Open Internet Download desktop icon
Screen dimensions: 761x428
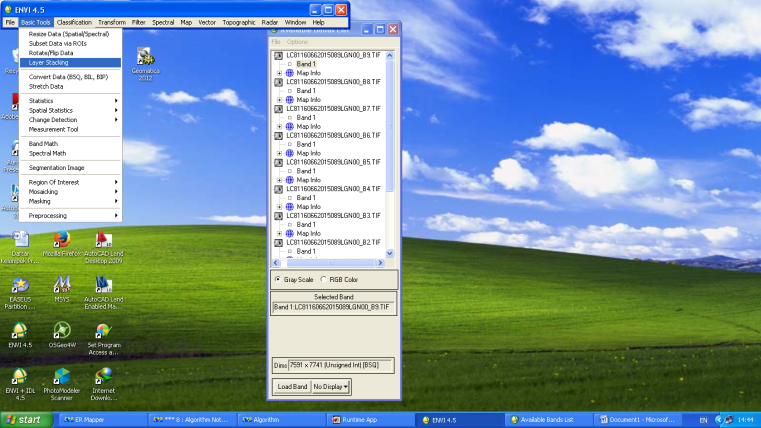(103, 384)
